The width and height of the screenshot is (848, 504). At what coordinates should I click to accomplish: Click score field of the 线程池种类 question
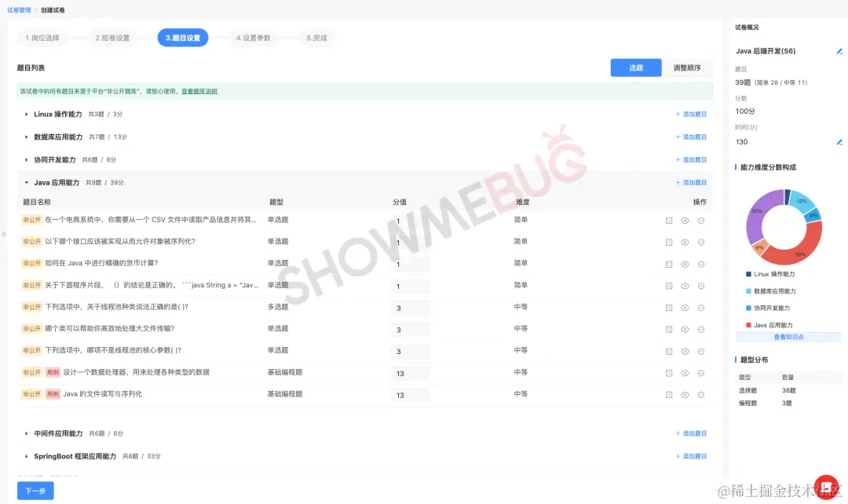410,308
